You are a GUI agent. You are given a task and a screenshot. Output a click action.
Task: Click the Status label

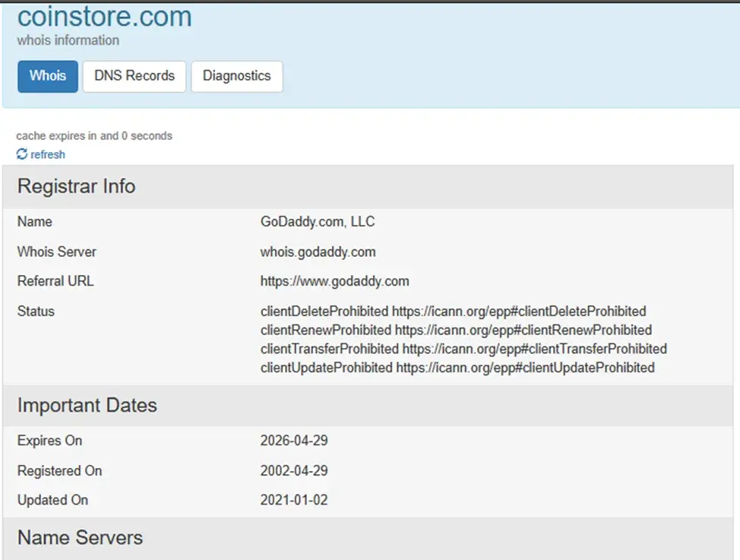coord(36,312)
